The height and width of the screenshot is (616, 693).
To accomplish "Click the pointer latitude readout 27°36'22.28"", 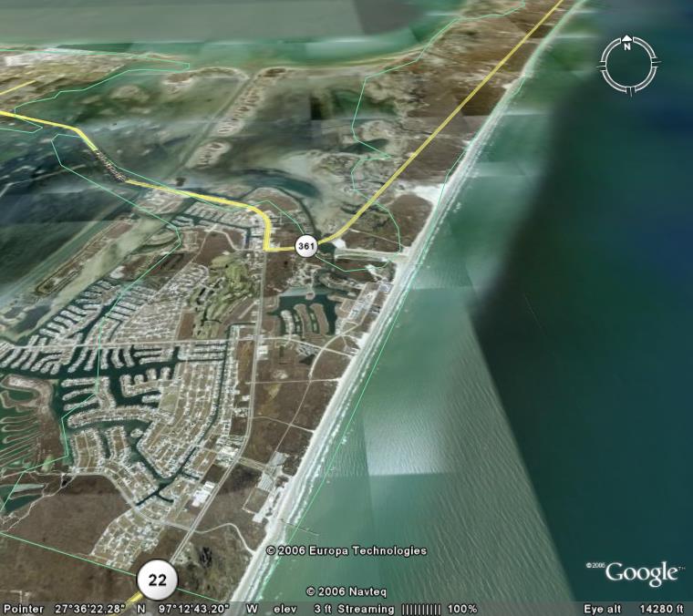I will pos(88,609).
